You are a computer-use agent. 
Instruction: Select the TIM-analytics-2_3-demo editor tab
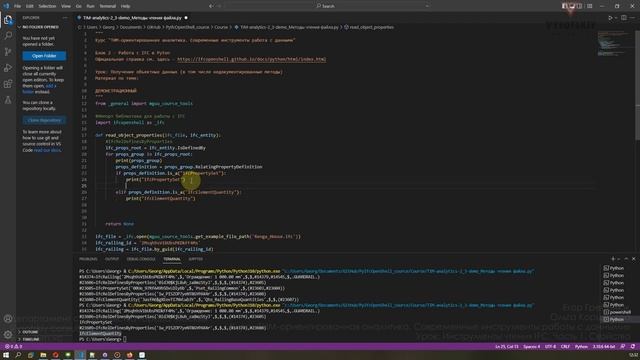[132, 18]
